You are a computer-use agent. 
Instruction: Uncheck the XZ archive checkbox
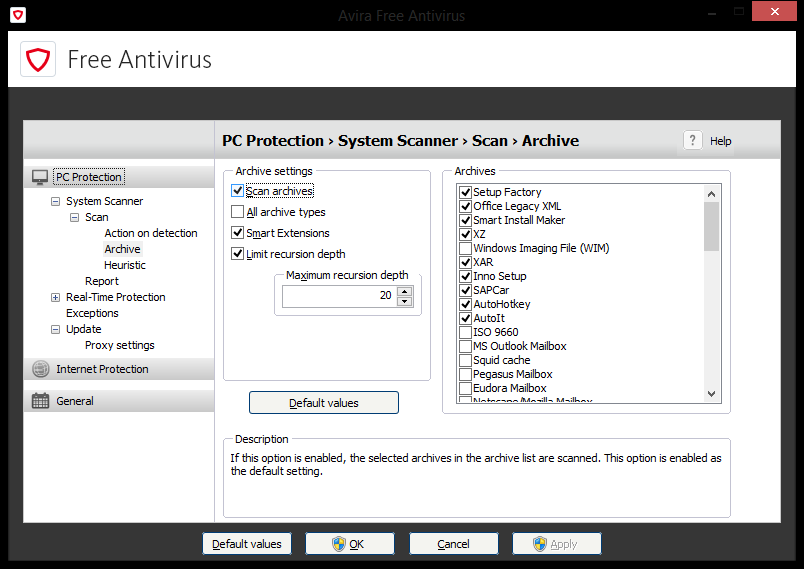click(465, 234)
